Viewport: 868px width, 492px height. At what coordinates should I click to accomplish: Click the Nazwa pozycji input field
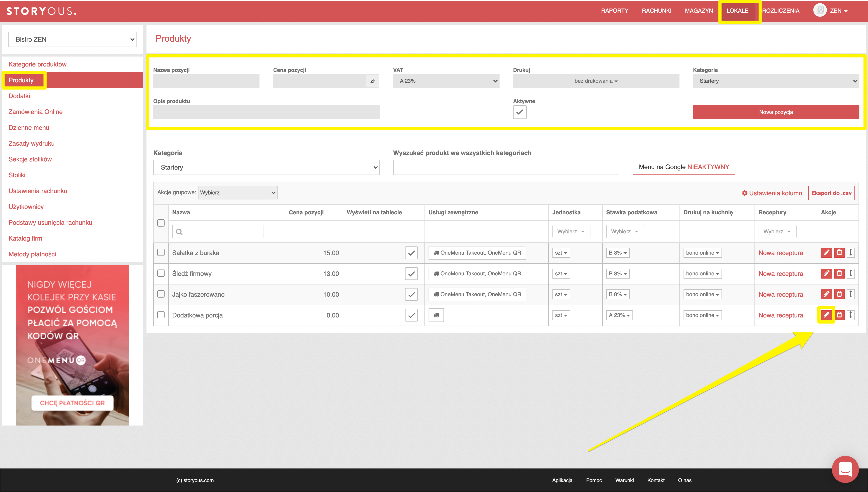(206, 81)
